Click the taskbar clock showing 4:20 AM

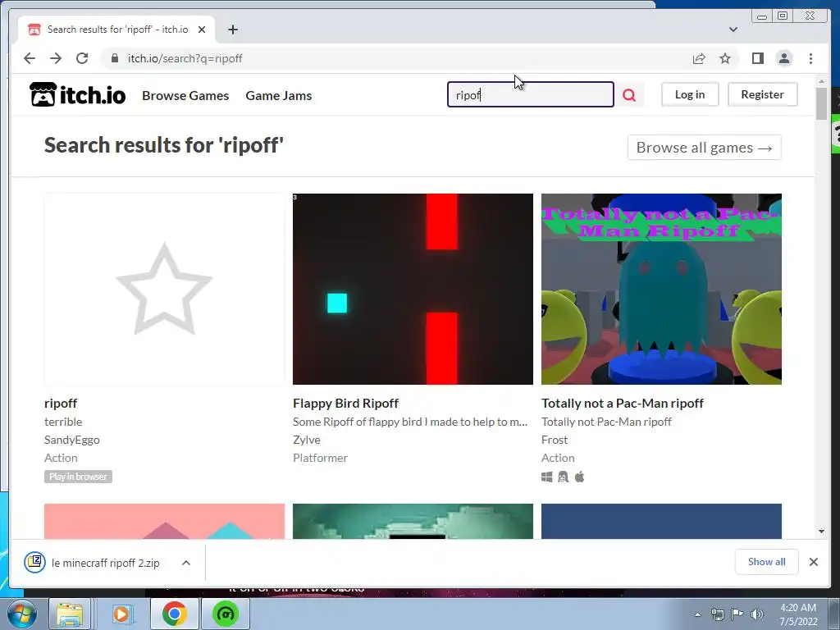[x=798, y=614]
